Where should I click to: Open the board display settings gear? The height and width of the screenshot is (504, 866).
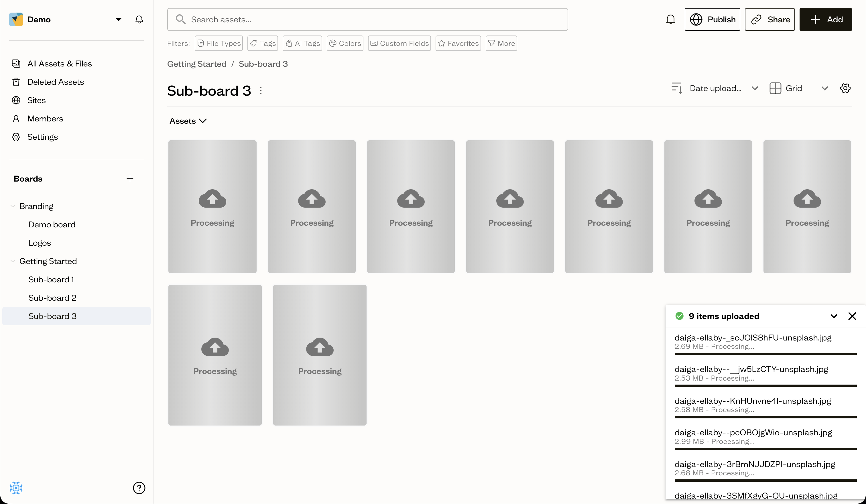click(x=845, y=88)
